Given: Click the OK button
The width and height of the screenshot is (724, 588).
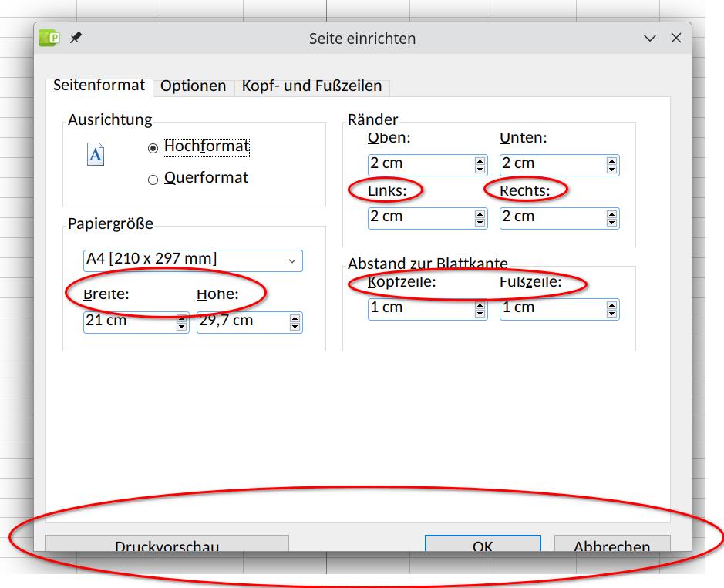Looking at the screenshot, I should 483,544.
